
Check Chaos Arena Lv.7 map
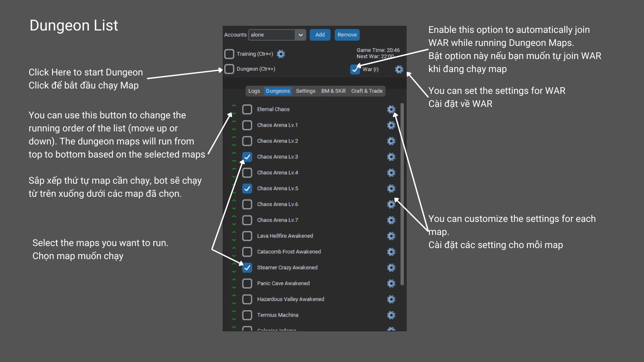pos(247,220)
